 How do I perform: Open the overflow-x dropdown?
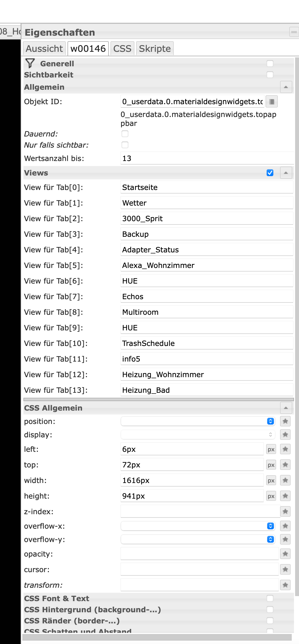pos(198,526)
